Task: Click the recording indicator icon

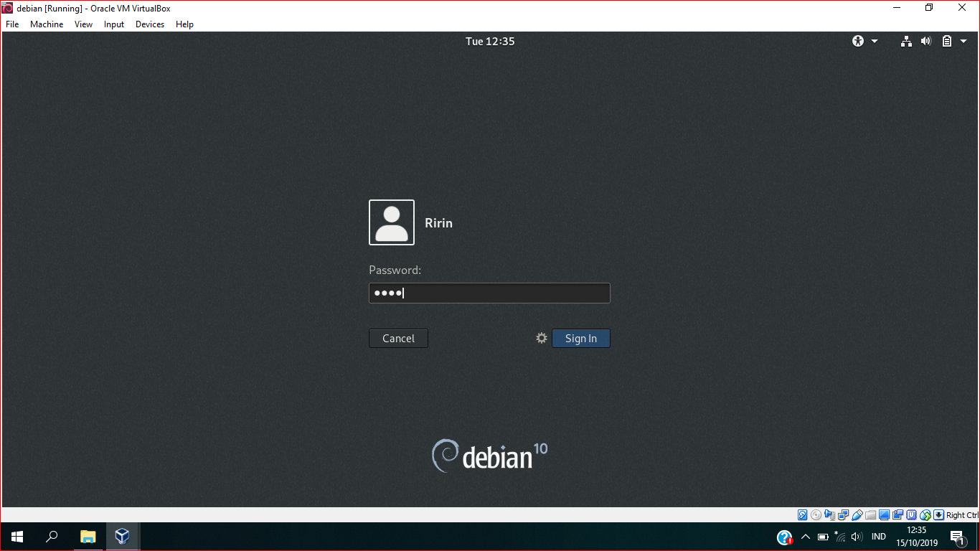Action: point(897,514)
